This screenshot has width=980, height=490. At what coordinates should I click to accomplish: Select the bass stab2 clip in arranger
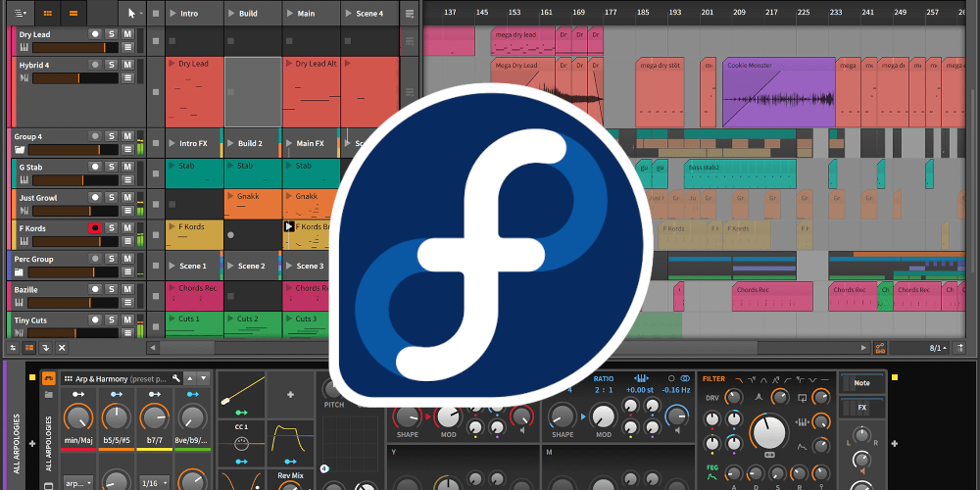coord(740,173)
